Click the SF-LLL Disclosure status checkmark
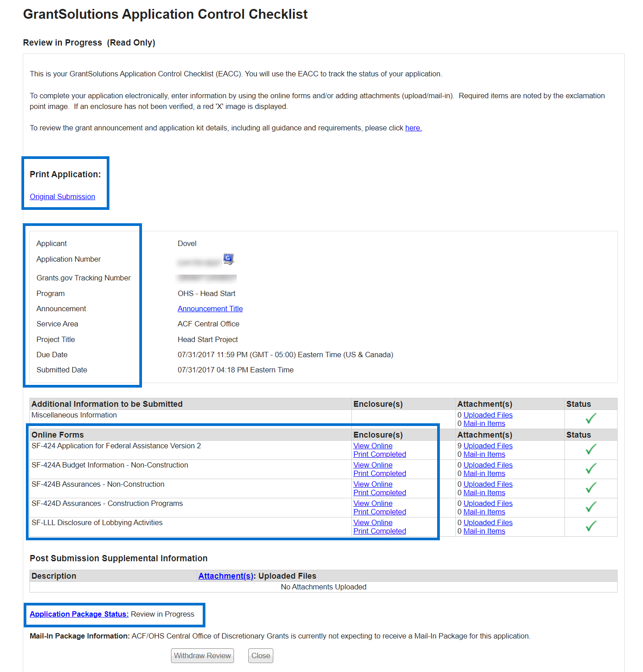The image size is (643, 672). [x=591, y=526]
